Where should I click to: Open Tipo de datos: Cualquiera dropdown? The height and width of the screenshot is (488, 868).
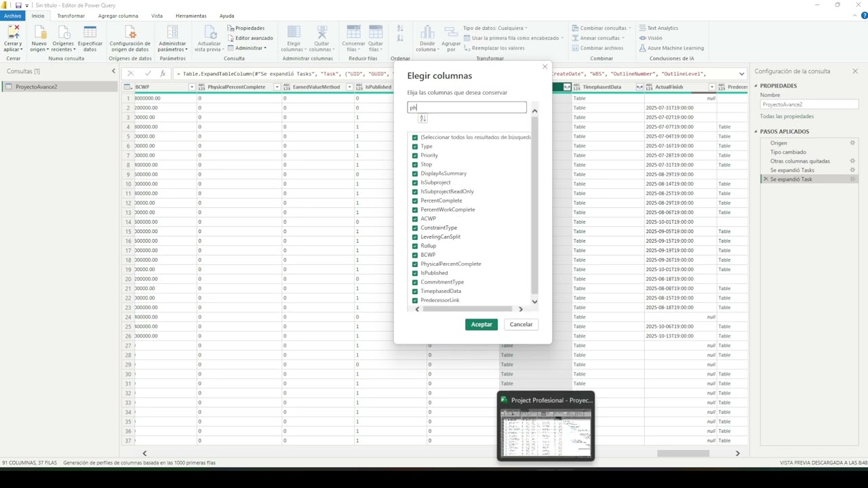tap(495, 28)
